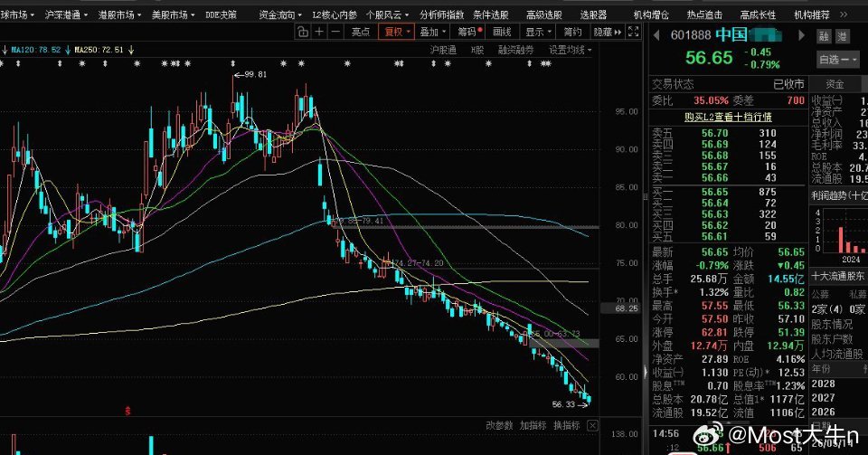868x455 pixels.
Task: Click 购买L2查看十档行情 link
Action: (728, 118)
